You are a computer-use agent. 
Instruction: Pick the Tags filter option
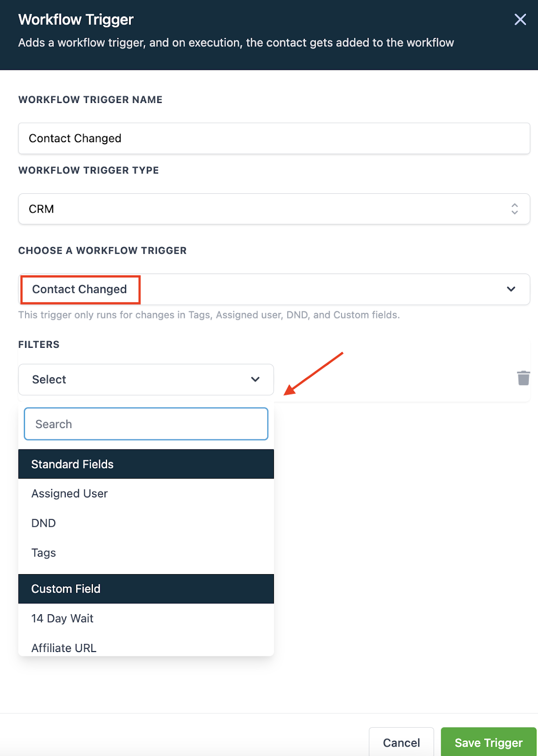coord(43,553)
